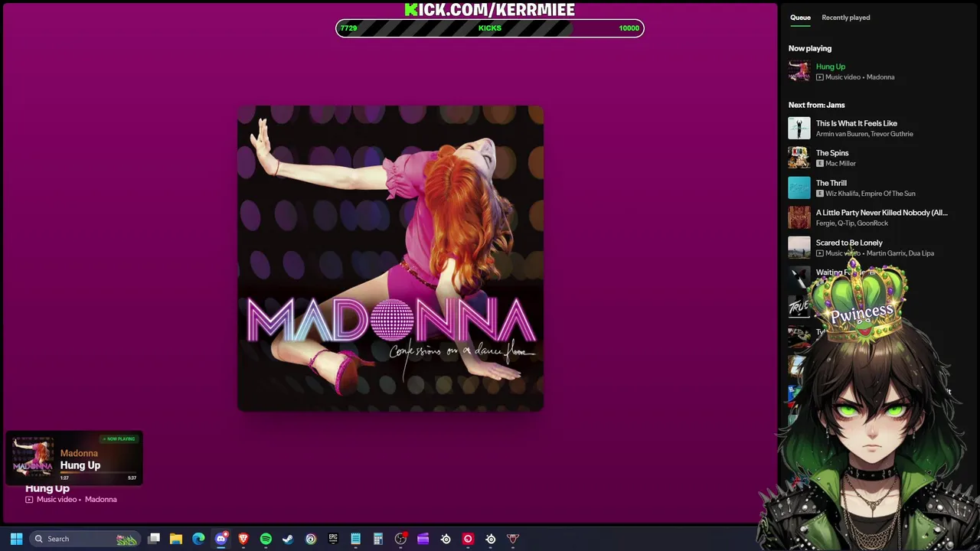Click Hung Up in Now playing
This screenshot has height=551, width=980.
click(830, 67)
